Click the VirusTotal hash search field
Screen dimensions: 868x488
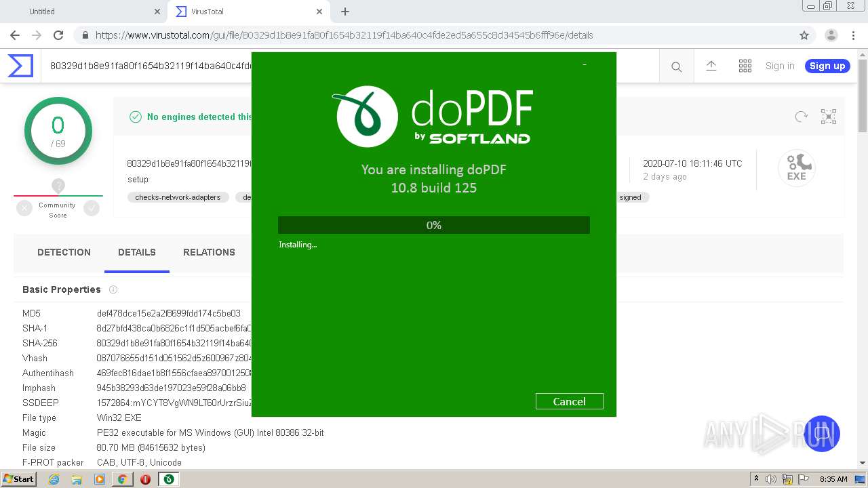(x=151, y=66)
